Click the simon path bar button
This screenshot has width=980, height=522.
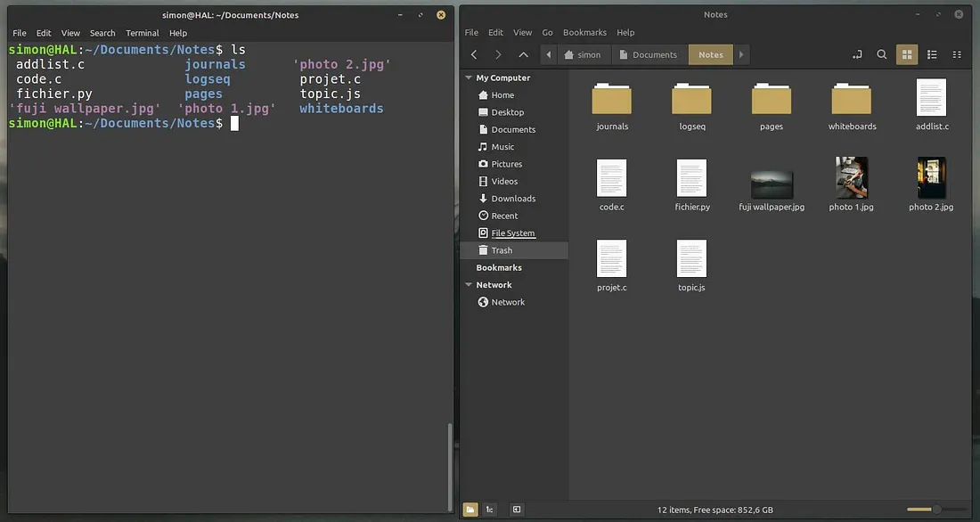pyautogui.click(x=584, y=55)
